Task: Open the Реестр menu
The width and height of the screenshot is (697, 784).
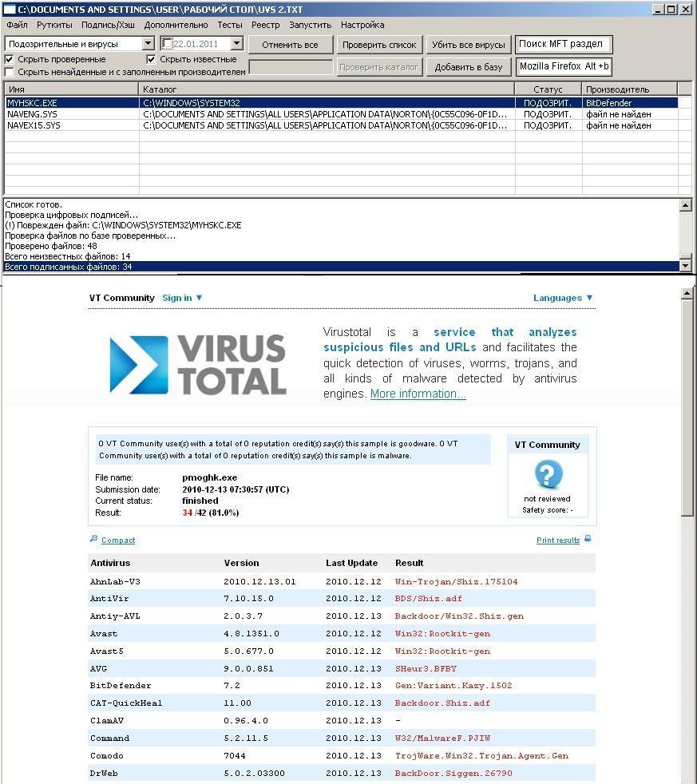Action: coord(266,25)
